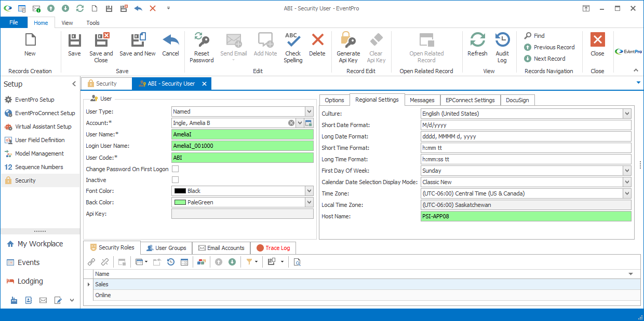This screenshot has height=321, width=644.
Task: Open the My Workplace section
Action: [40, 244]
